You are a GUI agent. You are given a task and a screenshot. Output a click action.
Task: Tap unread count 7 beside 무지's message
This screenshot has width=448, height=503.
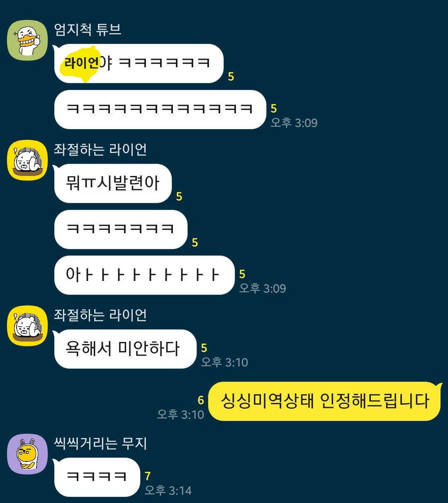pyautogui.click(x=148, y=476)
